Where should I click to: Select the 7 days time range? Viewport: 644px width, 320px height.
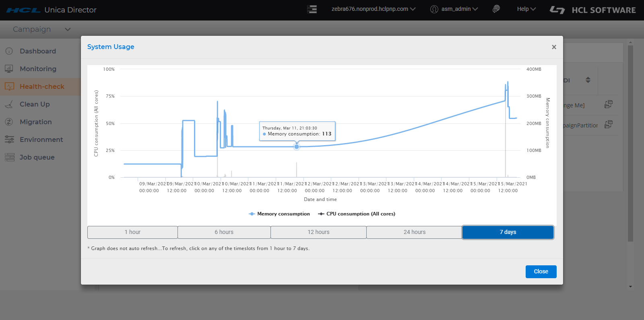(x=508, y=232)
